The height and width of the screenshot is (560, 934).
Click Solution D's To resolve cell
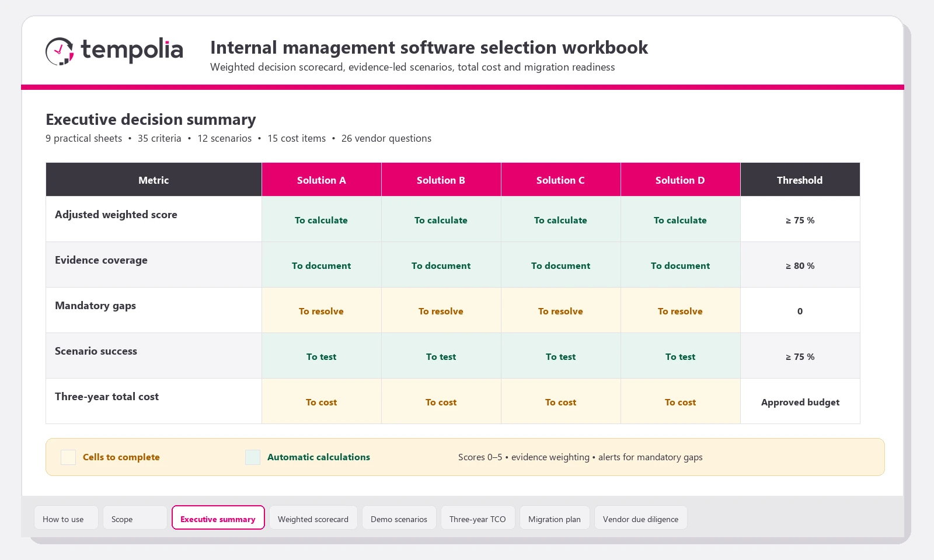(681, 310)
